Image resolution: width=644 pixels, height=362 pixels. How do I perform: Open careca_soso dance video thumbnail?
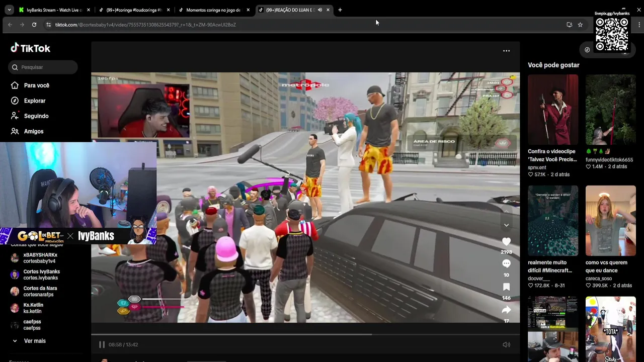[x=611, y=221]
